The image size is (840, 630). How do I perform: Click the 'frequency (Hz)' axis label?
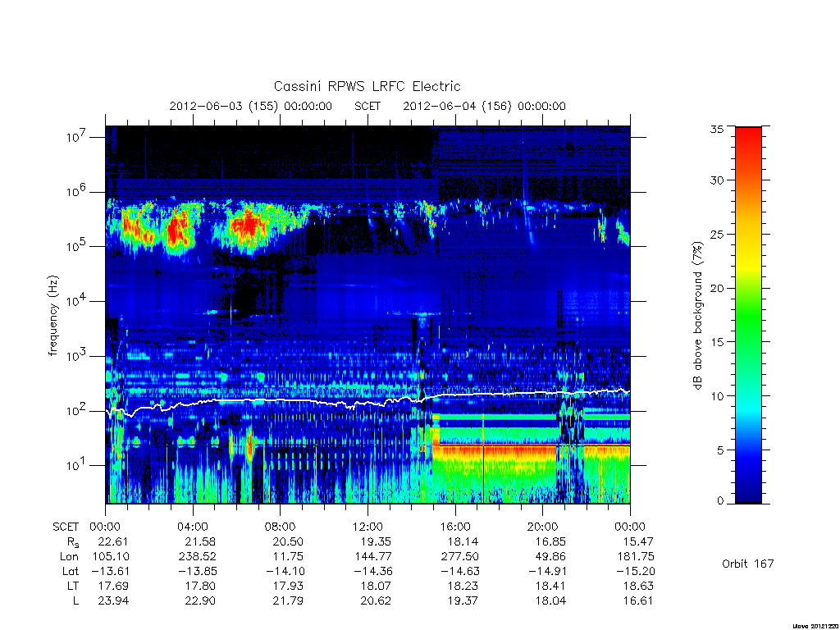click(52, 316)
